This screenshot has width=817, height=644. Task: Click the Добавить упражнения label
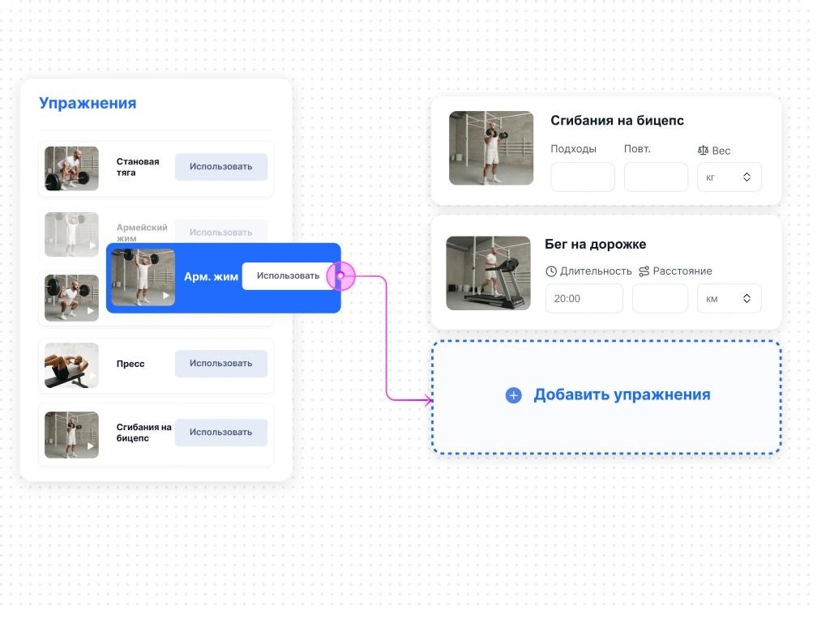[x=622, y=395]
